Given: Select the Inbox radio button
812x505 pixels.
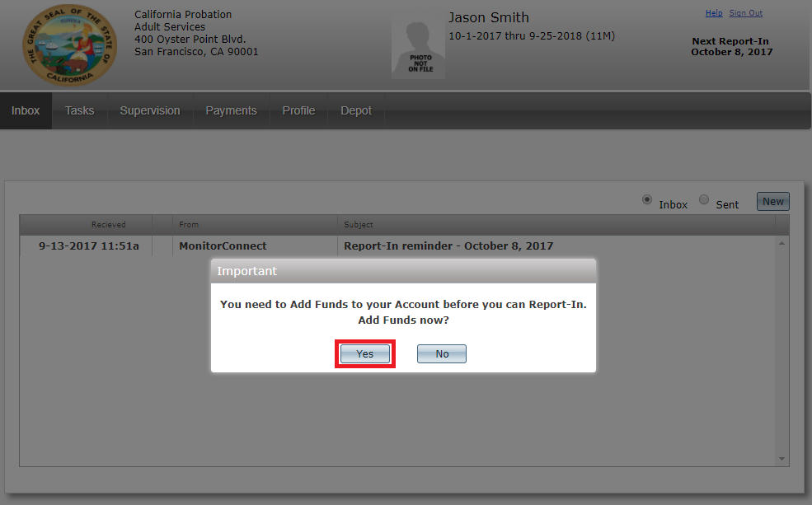Looking at the screenshot, I should [x=647, y=199].
